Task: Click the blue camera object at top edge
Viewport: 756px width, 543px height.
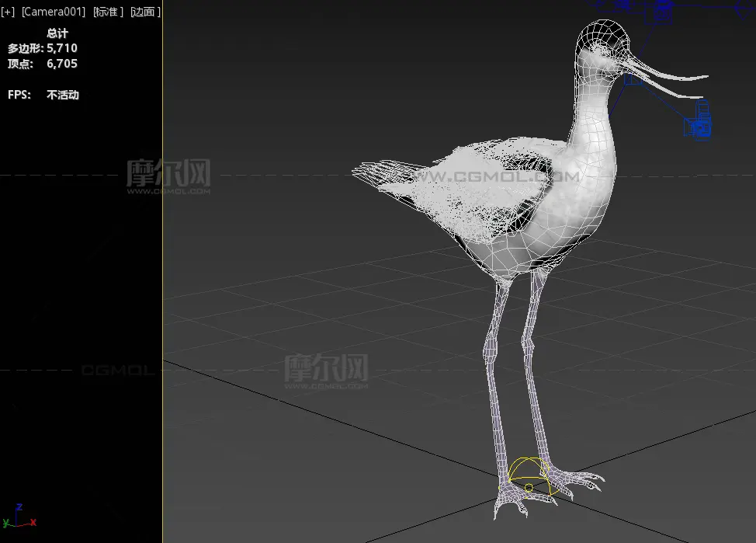Action: click(x=662, y=10)
